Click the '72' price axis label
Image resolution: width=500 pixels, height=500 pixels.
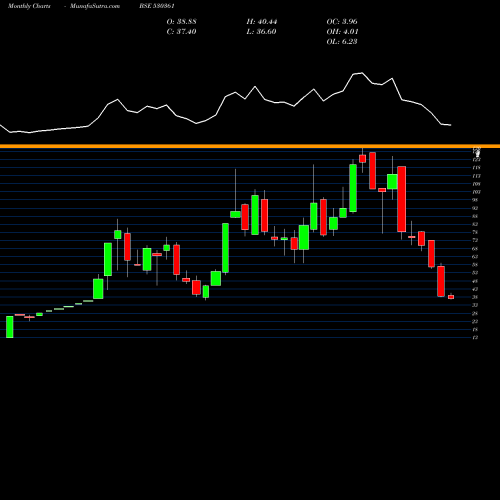475,240
